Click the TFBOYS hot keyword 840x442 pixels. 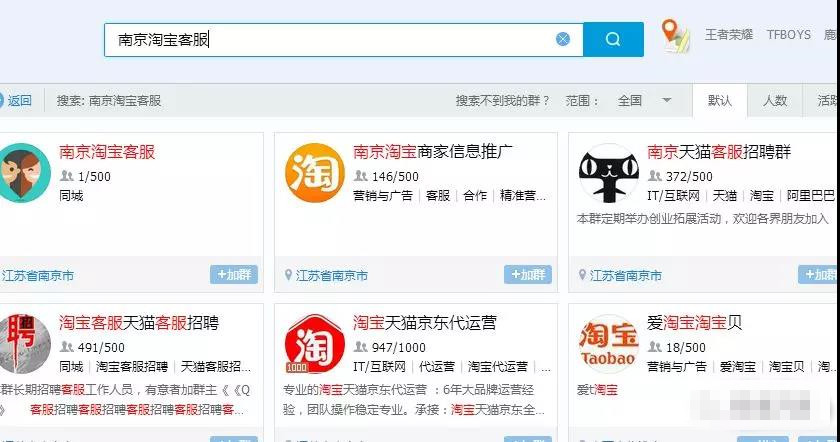tap(789, 35)
